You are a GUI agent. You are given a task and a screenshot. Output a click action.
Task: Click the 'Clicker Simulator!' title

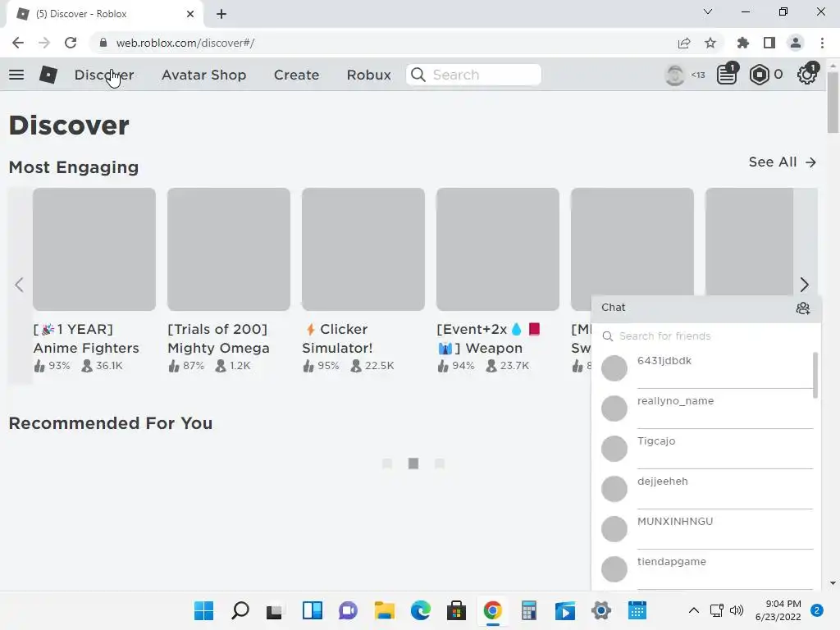point(337,339)
